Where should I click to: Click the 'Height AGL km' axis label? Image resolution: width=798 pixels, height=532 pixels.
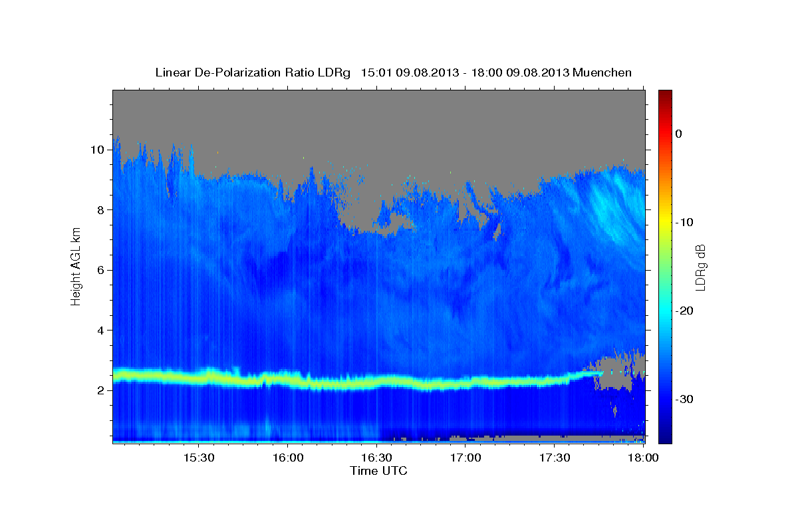(x=76, y=267)
